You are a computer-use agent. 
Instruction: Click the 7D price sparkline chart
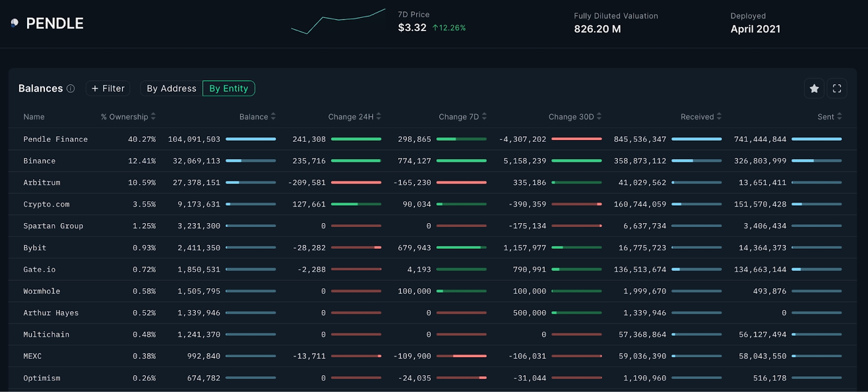click(x=338, y=22)
